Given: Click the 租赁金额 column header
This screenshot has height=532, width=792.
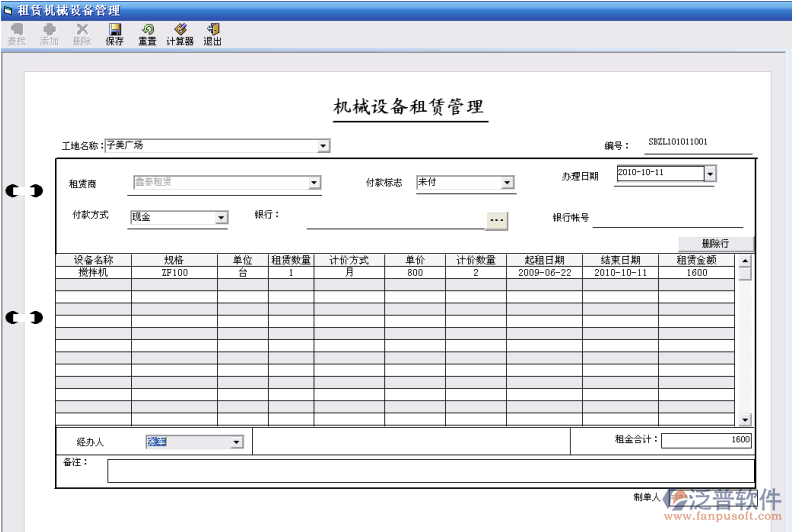Looking at the screenshot, I should coord(697,260).
